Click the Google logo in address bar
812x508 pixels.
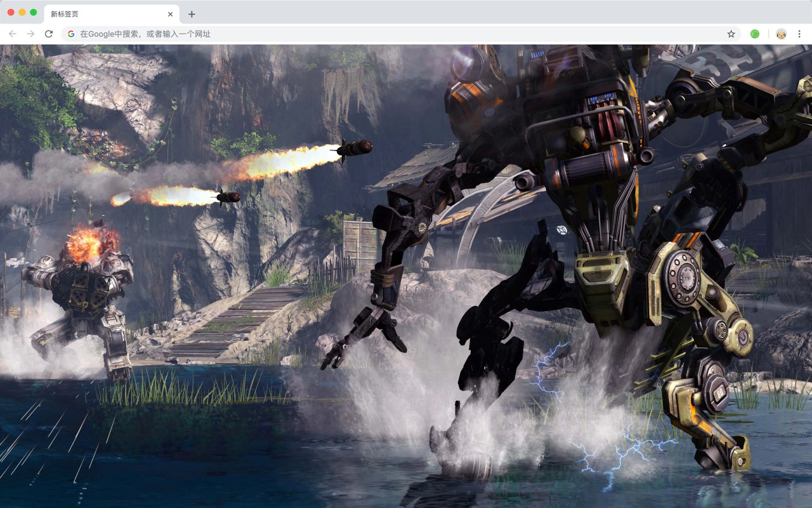coord(71,34)
